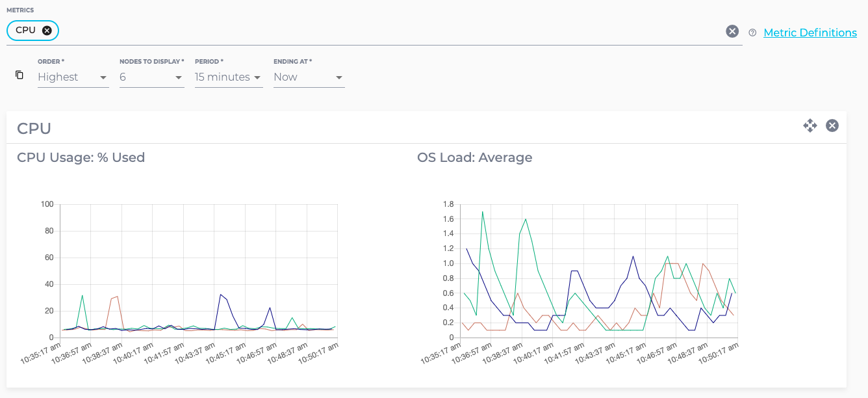
Task: Click inside the Metrics input field
Action: pos(325,30)
